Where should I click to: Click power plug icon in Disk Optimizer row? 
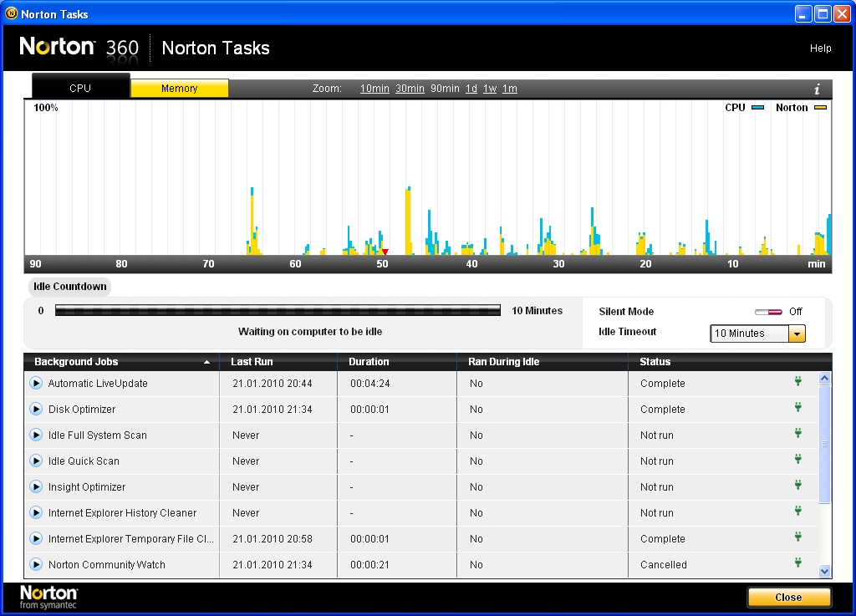point(798,407)
